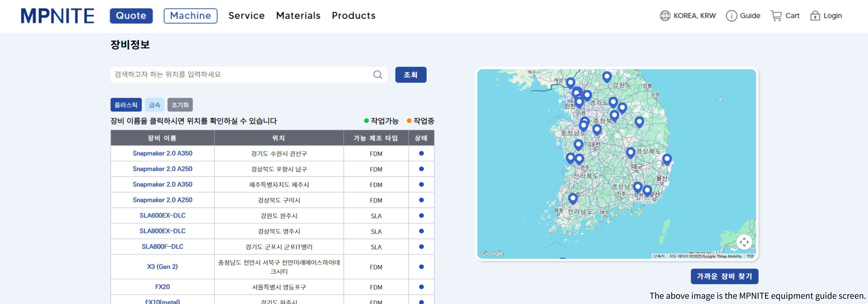The width and height of the screenshot is (868, 304).
Task: Click the 서울특별시 영등포구 location cell
Action: (x=279, y=287)
